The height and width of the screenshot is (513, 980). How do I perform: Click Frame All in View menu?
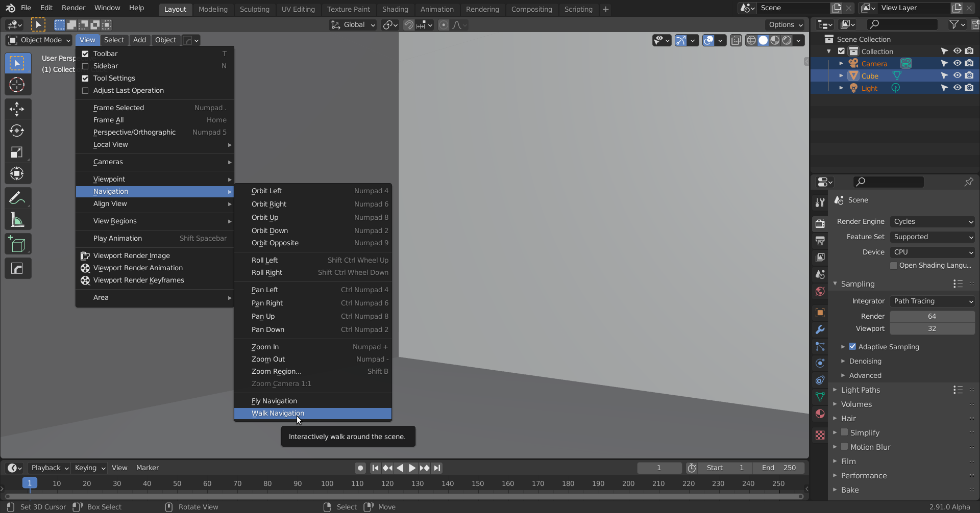(155, 120)
